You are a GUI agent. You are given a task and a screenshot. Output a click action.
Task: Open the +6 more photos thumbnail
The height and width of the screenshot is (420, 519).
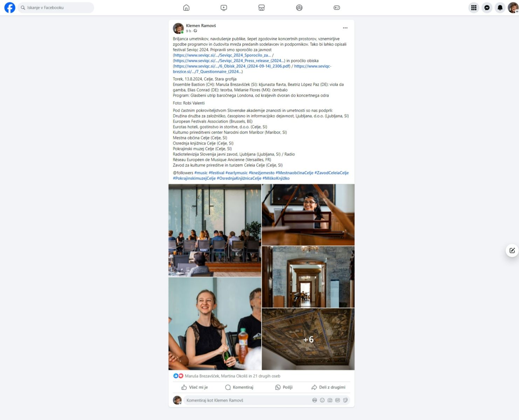pos(308,339)
